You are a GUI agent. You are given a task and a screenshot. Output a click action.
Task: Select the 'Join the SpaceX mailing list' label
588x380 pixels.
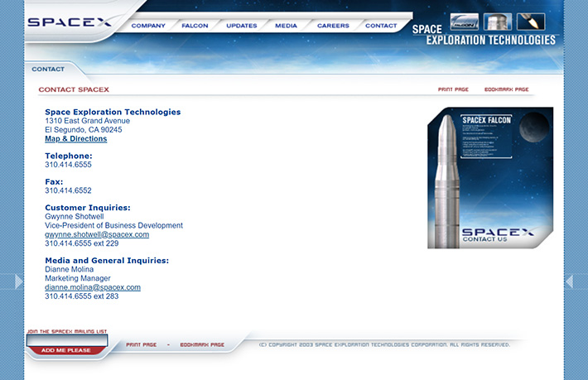(x=67, y=331)
